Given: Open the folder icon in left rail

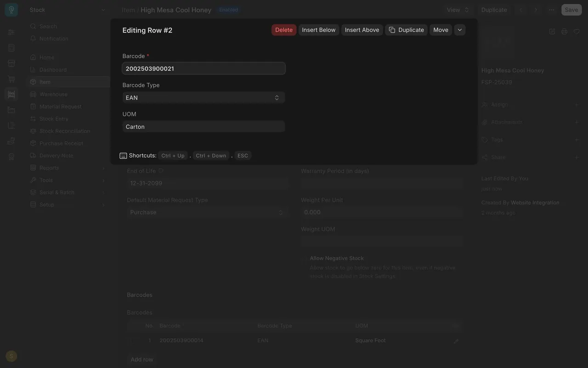Looking at the screenshot, I should 11,110.
